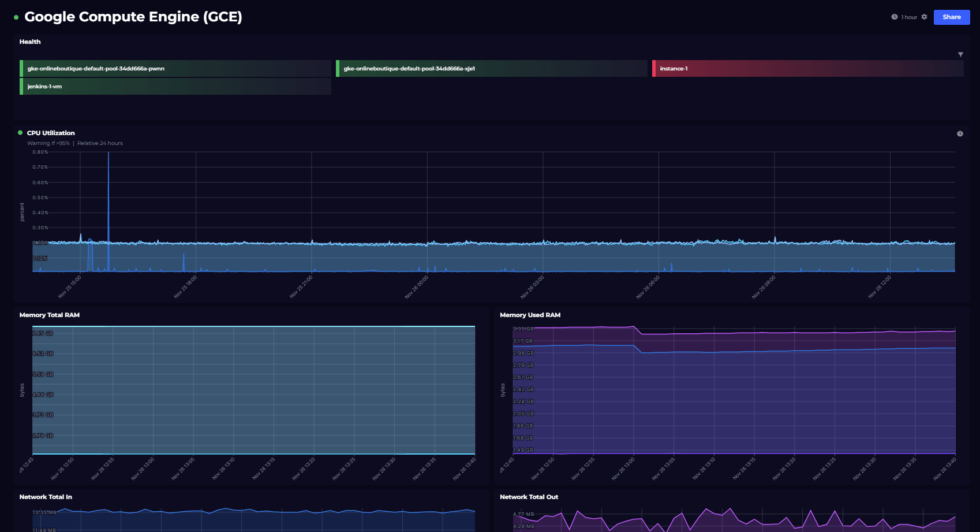Click the Health panel heading
Viewport: 980px width, 532px height.
click(30, 42)
